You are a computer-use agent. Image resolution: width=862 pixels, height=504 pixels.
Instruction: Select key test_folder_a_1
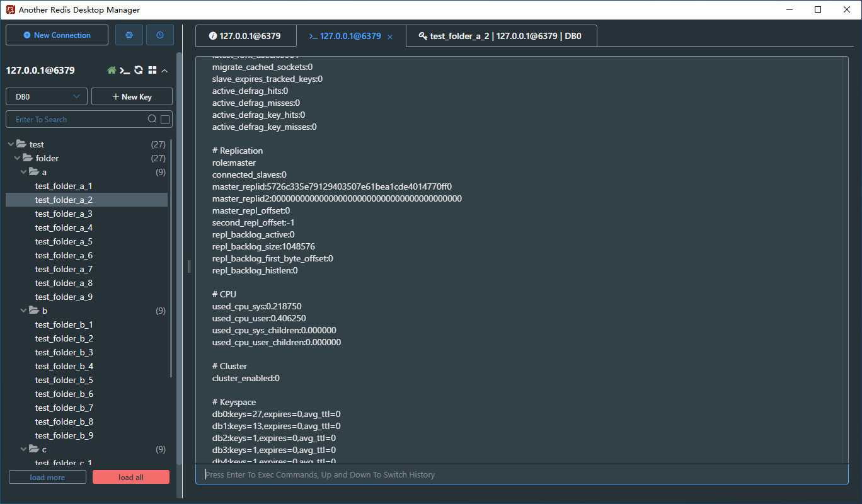point(86,186)
